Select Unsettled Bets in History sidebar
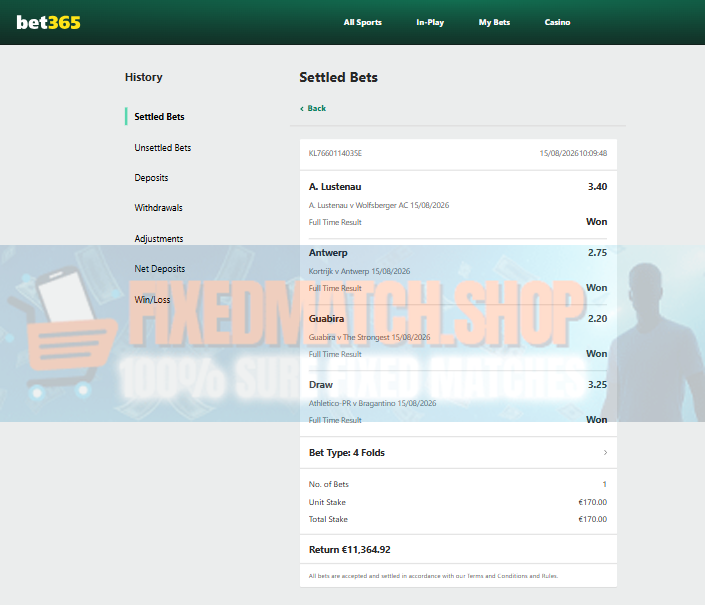 (163, 148)
